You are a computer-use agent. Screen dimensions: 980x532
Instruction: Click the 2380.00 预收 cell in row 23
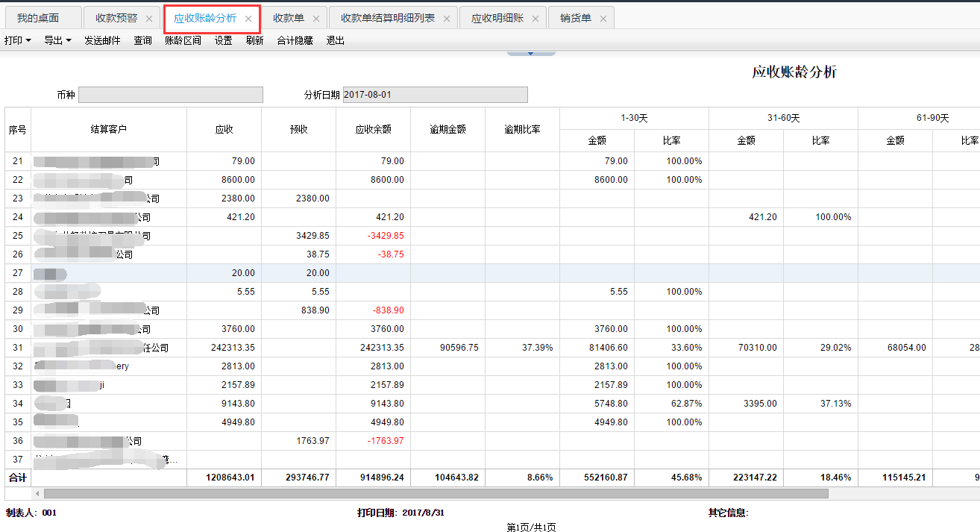pos(299,198)
